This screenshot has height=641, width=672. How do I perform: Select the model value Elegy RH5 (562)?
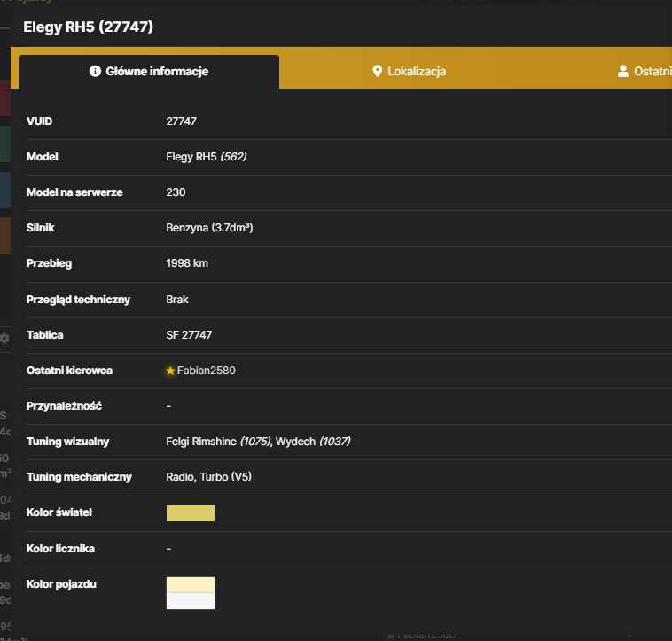pyautogui.click(x=207, y=157)
